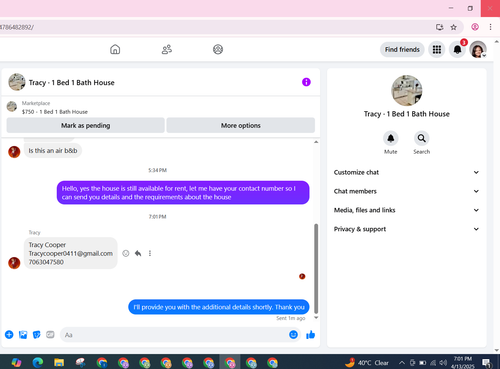Click the 'Is this an air b&b' message
This screenshot has height=369, width=500.
53,151
